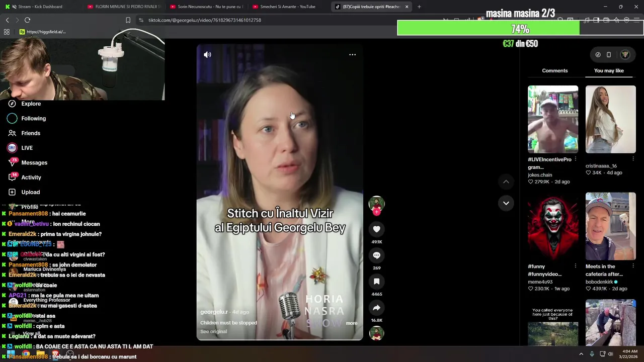This screenshot has height=362, width=644.
Task: Click the 16.8K share count
Action: pos(376,320)
